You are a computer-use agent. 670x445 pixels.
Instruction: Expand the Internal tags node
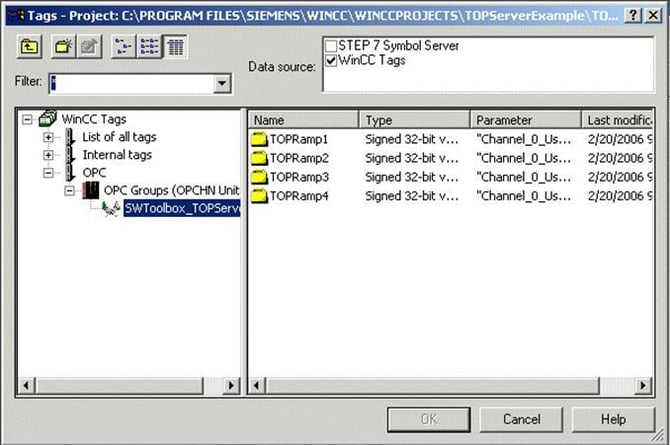click(x=48, y=155)
